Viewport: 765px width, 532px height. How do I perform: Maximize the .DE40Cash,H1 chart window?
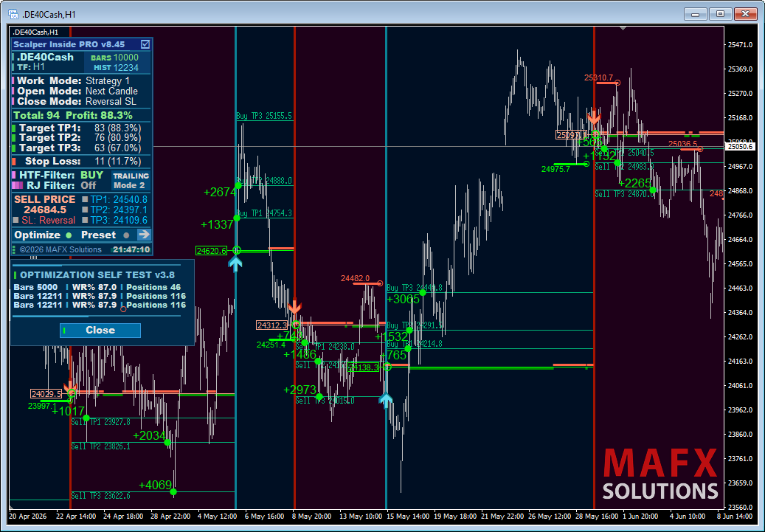tap(720, 14)
